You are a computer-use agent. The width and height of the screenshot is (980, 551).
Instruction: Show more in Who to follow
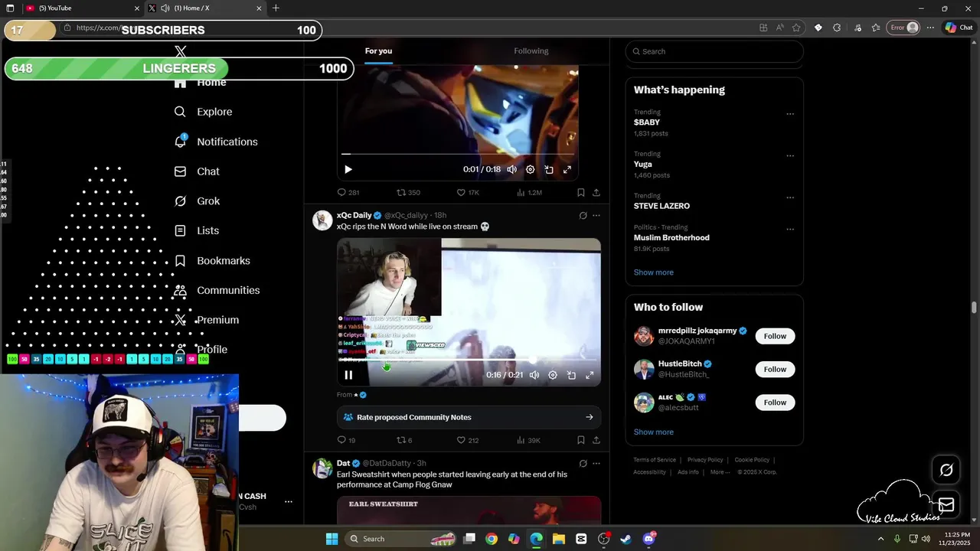click(654, 432)
